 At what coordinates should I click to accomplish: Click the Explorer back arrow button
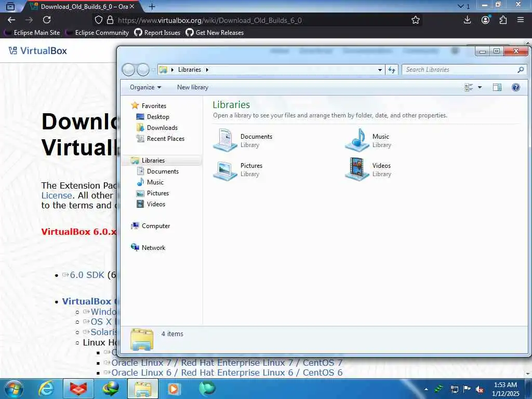pyautogui.click(x=128, y=70)
